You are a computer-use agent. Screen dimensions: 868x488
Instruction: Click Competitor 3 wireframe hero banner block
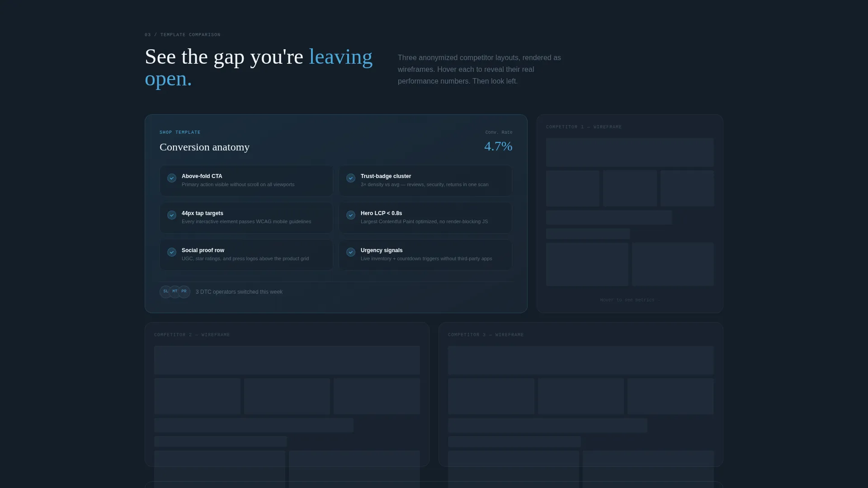[x=581, y=360]
